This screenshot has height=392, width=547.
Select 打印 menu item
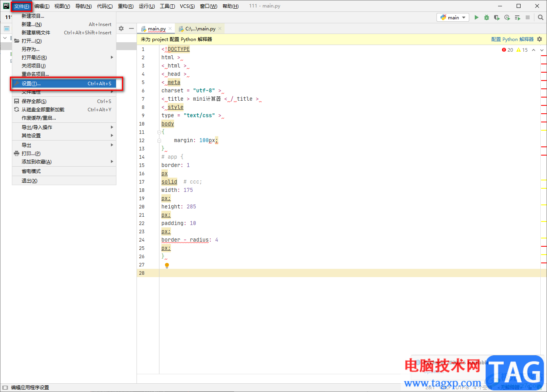tap(64, 154)
